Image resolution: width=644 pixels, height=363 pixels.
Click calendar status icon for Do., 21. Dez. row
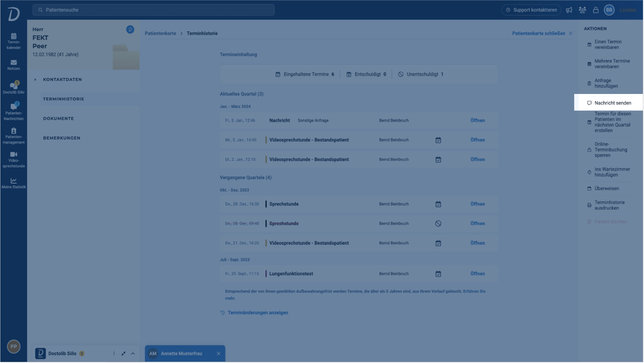[x=439, y=243]
